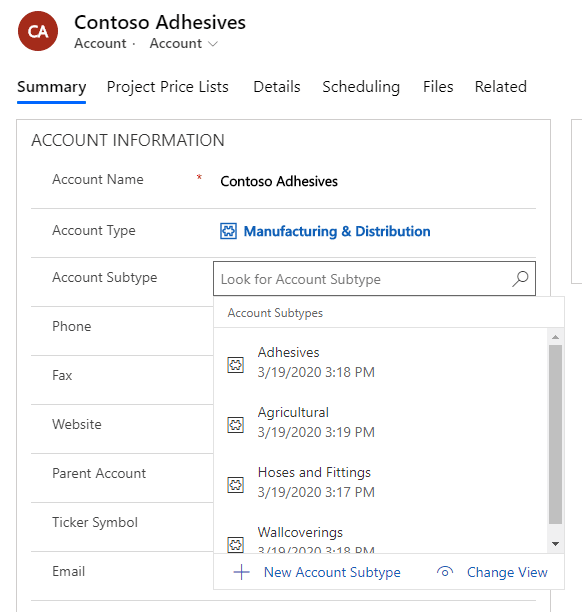The image size is (582, 612).
Task: Open the Related tab menu
Action: 500,87
